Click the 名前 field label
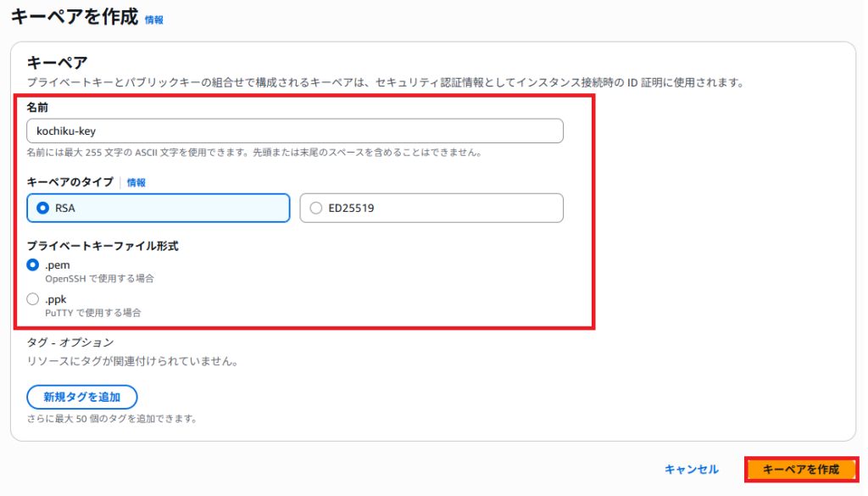The height and width of the screenshot is (496, 868). (x=37, y=108)
